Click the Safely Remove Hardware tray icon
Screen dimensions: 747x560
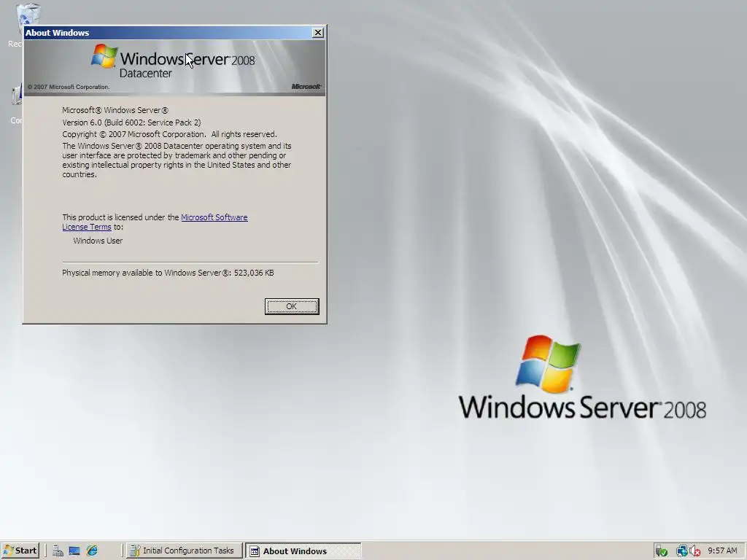coord(661,551)
